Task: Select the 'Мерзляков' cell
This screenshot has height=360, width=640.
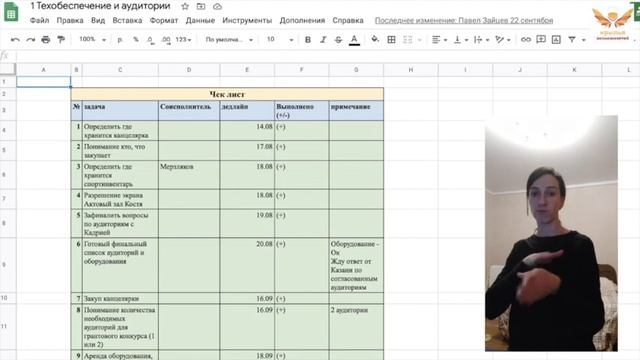Action: 189,175
